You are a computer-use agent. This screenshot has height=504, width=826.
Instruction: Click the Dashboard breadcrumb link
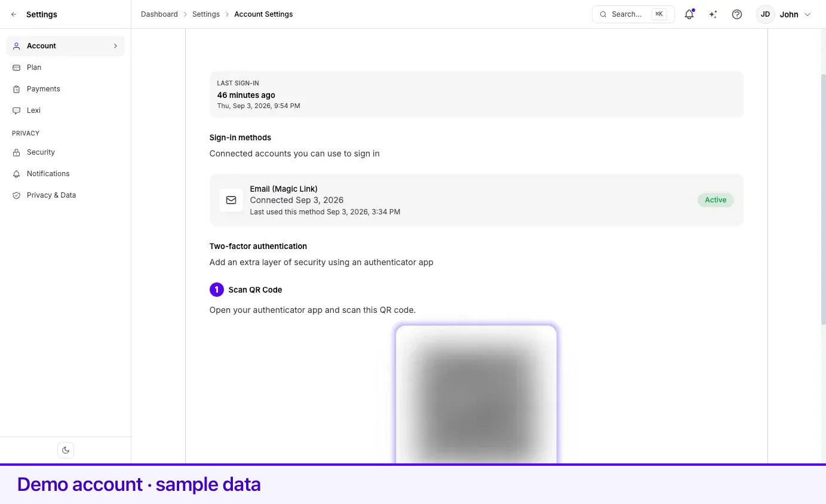coord(159,14)
